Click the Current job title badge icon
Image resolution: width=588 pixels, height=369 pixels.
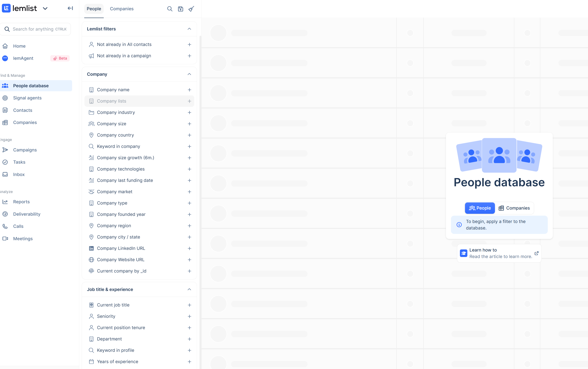pyautogui.click(x=91, y=305)
